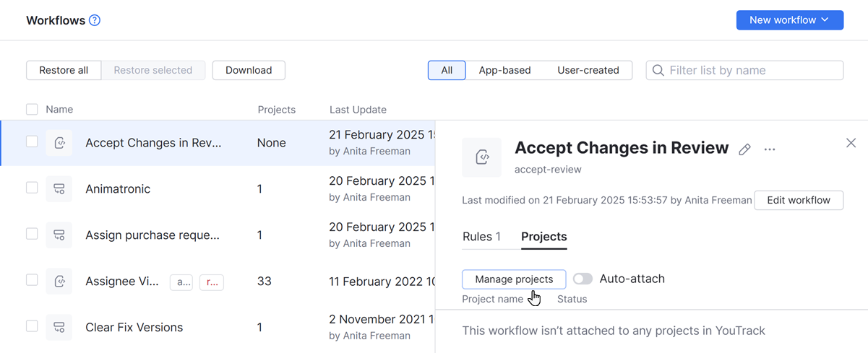Close the workflow details panel
Screen dimensions: 868x353
coord(851,143)
